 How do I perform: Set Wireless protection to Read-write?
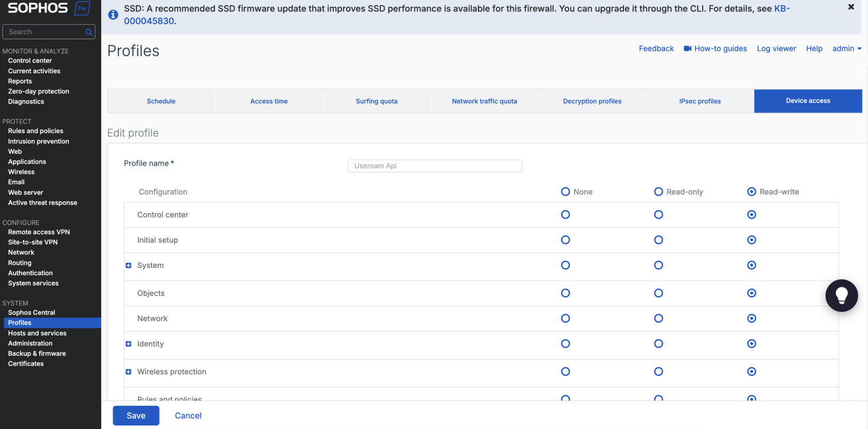pos(752,372)
